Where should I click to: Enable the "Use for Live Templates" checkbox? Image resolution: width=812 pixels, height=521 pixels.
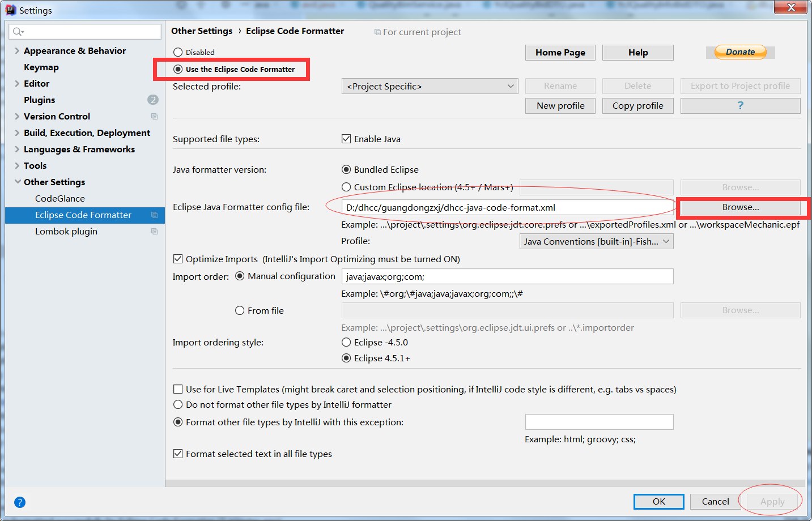(x=178, y=389)
